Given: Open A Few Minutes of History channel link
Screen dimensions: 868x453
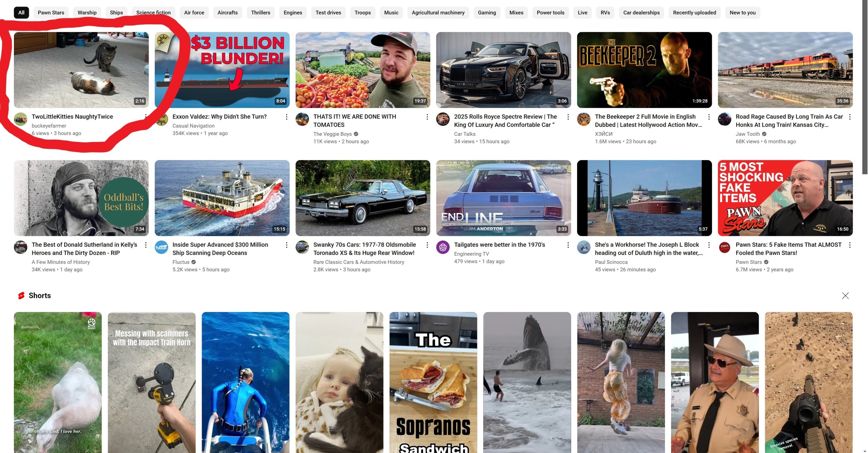Looking at the screenshot, I should pos(61,262).
